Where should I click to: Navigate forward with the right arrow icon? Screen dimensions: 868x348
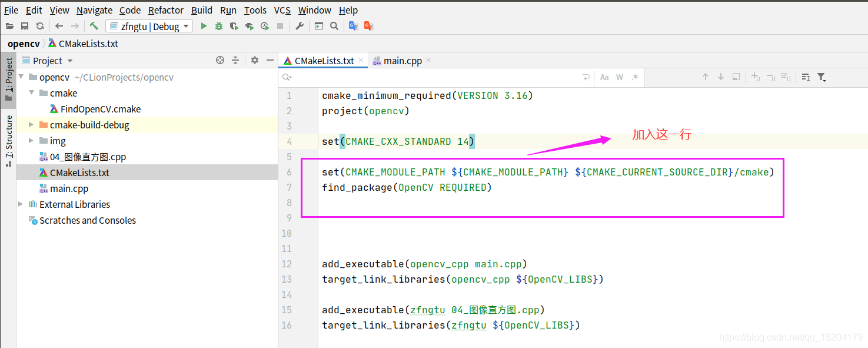[x=75, y=26]
